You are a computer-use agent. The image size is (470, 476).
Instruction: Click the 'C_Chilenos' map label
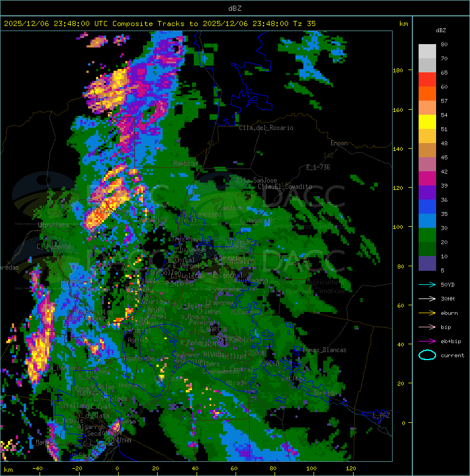(x=54, y=246)
